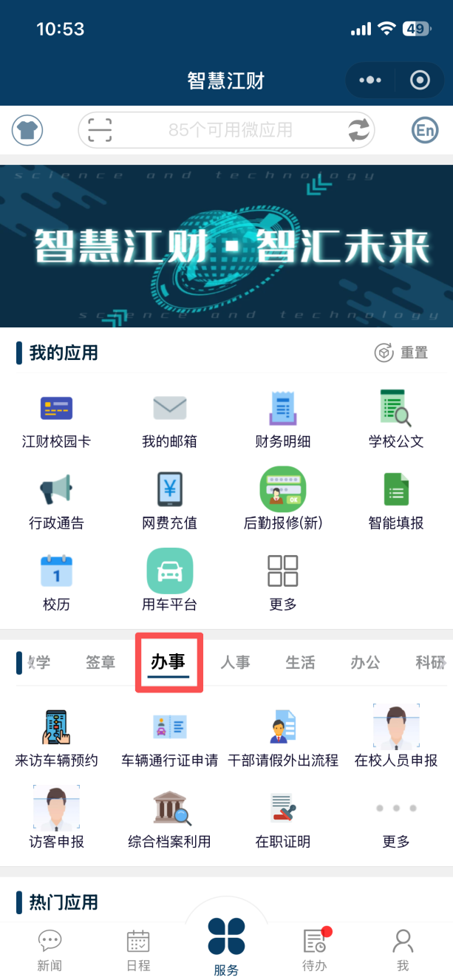
Task: Open the 财务明细 finance details icon
Action: tap(282, 408)
